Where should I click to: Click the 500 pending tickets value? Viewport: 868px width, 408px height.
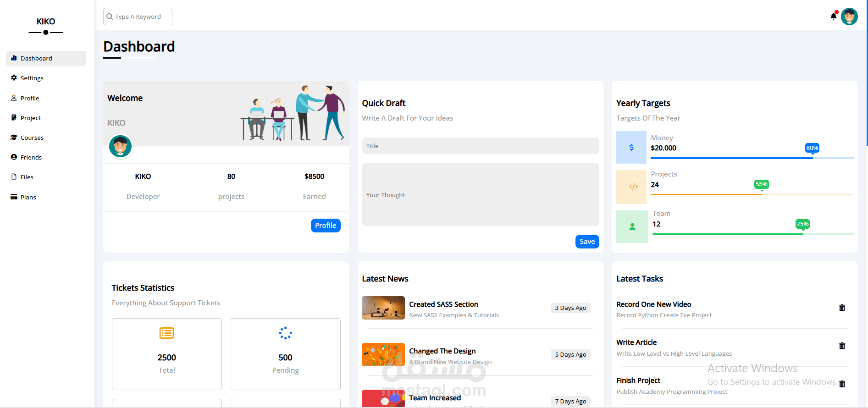(x=285, y=358)
